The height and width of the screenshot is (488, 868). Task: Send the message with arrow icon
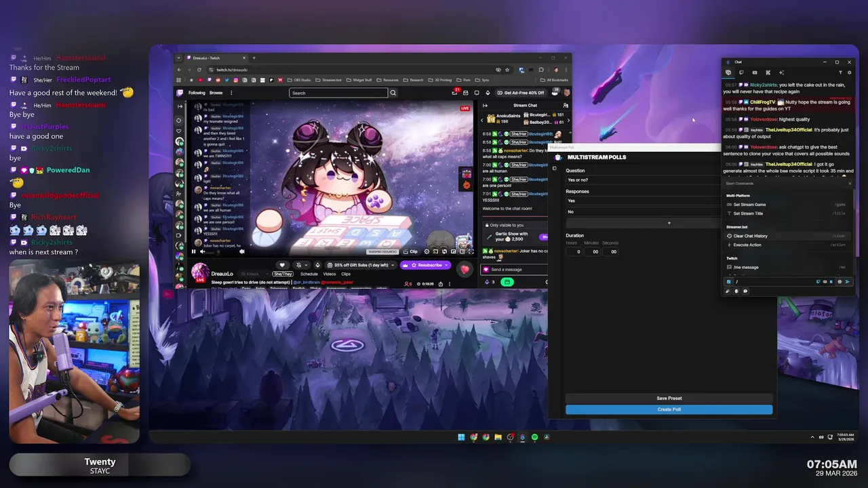847,281
